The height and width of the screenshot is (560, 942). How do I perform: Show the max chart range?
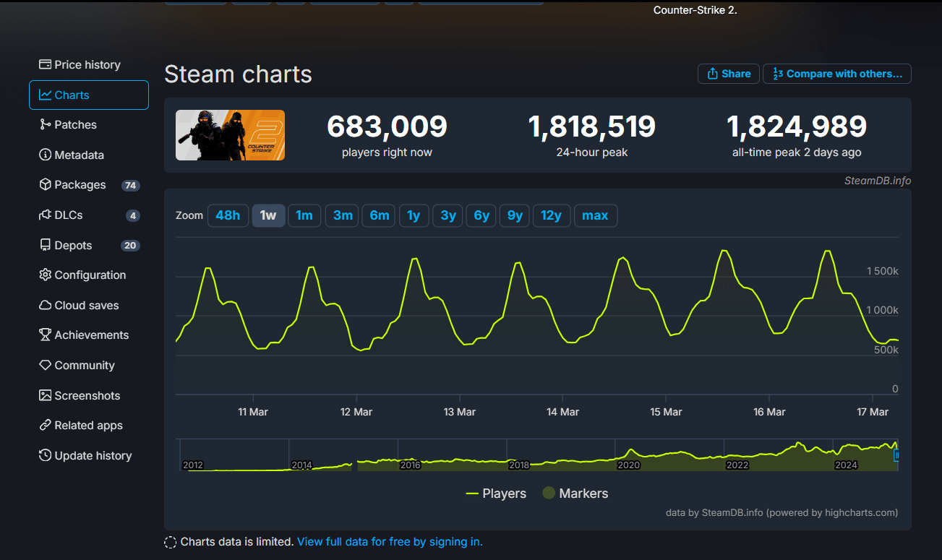click(596, 215)
